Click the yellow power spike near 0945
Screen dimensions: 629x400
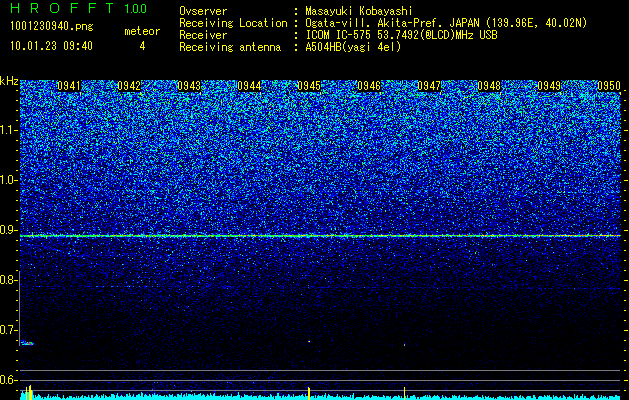[308, 393]
